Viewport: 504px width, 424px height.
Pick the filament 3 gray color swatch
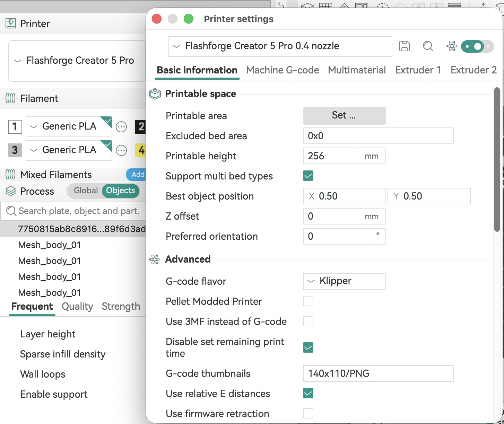15,150
